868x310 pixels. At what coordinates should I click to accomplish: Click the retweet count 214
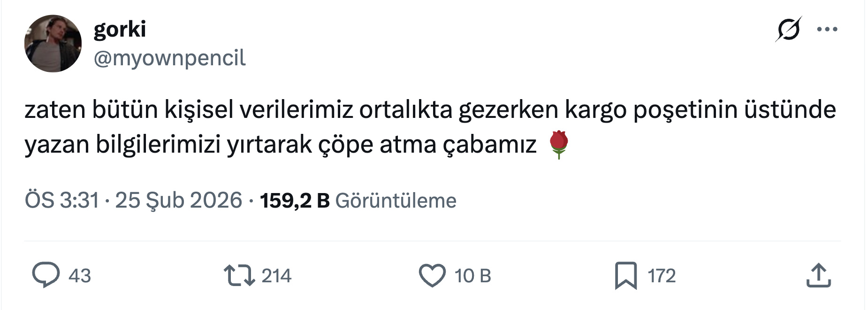tap(276, 276)
